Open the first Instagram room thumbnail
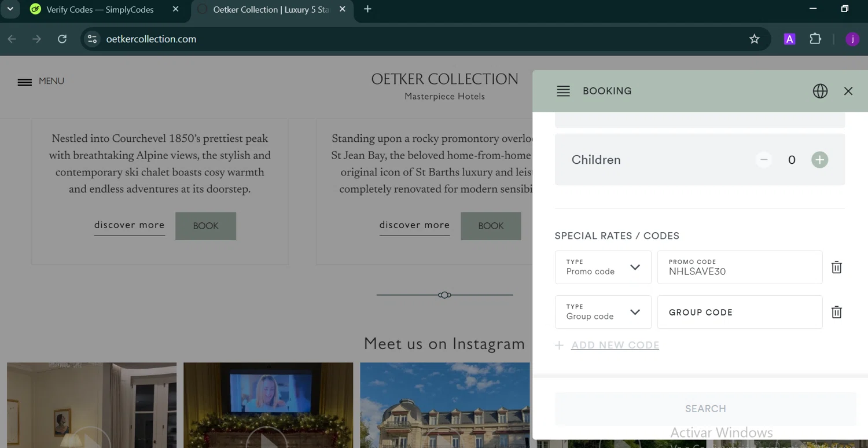 click(91, 405)
